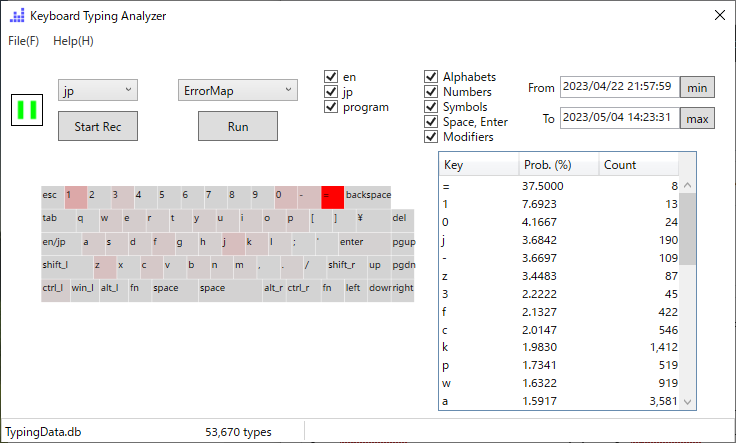Click the alt_r key on keyboard map
This screenshot has width=736, height=443.
coord(274,290)
